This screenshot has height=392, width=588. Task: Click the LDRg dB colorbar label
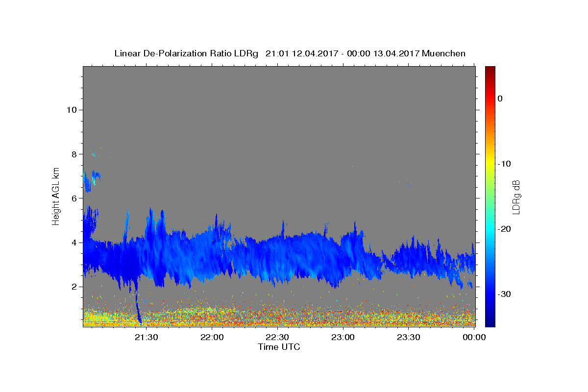click(x=516, y=196)
